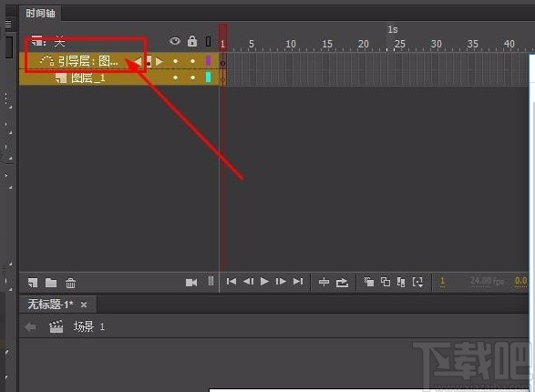Image resolution: width=535 pixels, height=392 pixels.
Task: Go to next keyframe on guide layer
Action: pyautogui.click(x=159, y=62)
